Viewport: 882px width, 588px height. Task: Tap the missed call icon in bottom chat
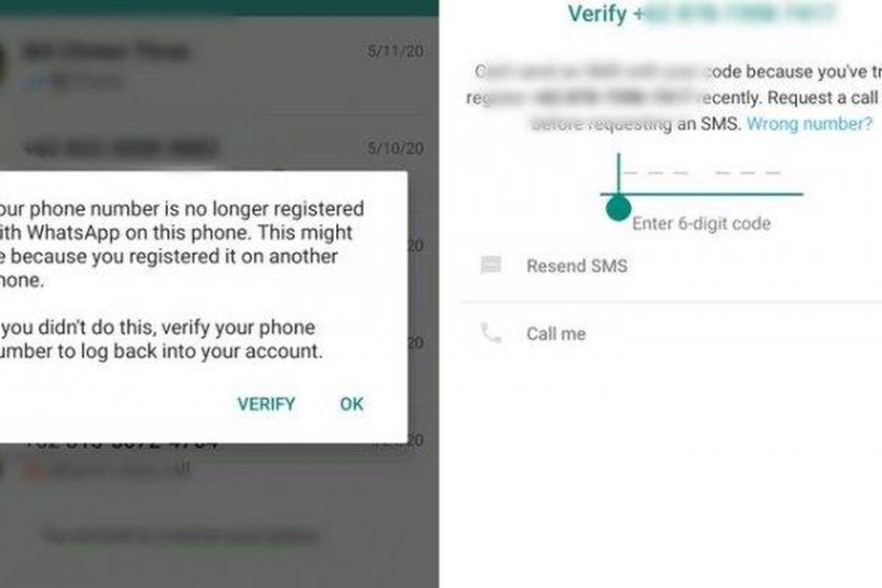click(x=32, y=469)
